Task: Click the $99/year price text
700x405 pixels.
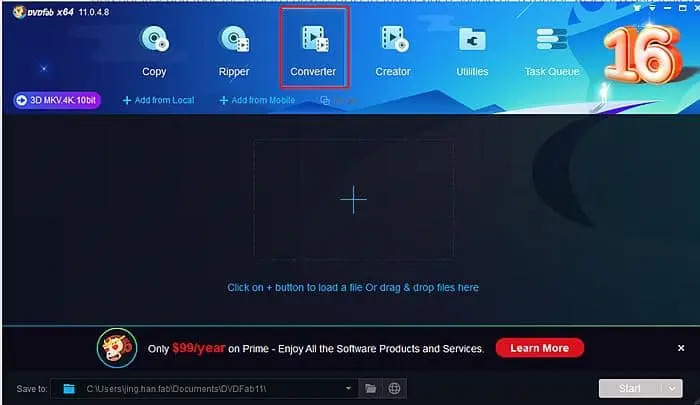Action: click(x=198, y=348)
